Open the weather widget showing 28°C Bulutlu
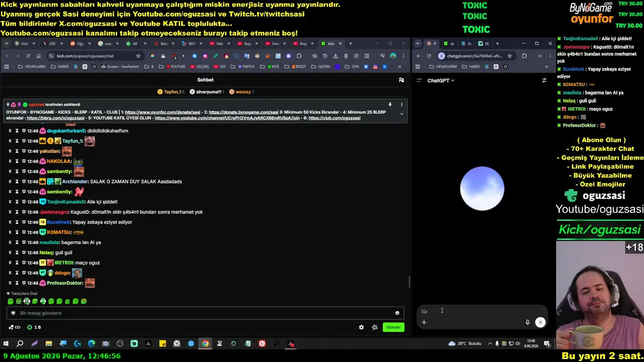This screenshot has height=362, width=644. pos(464,344)
